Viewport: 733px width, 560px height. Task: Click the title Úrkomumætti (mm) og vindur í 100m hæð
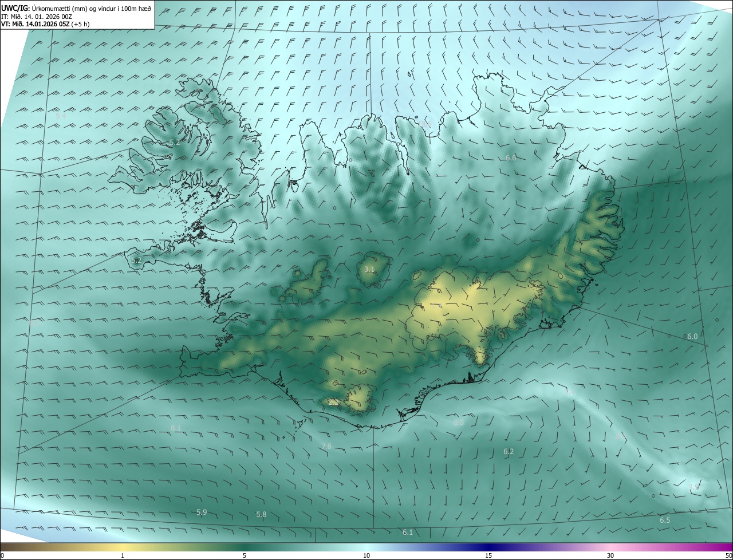pyautogui.click(x=92, y=9)
